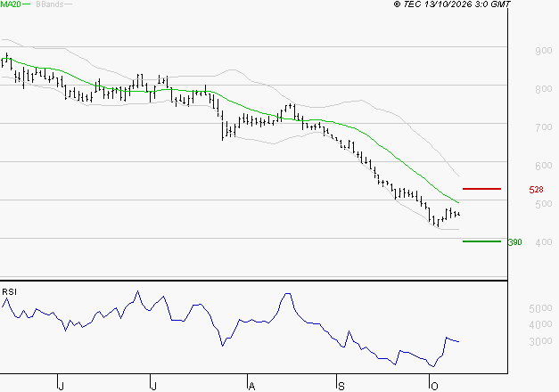The height and width of the screenshot is (392, 559).
Task: Click the MA20 legend label
Action: pos(10,4)
